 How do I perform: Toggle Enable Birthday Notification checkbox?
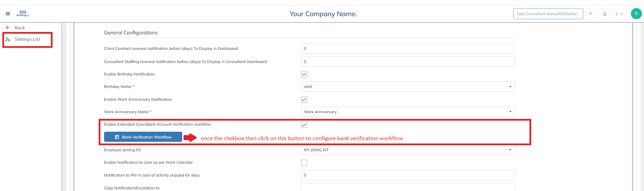[x=304, y=74]
